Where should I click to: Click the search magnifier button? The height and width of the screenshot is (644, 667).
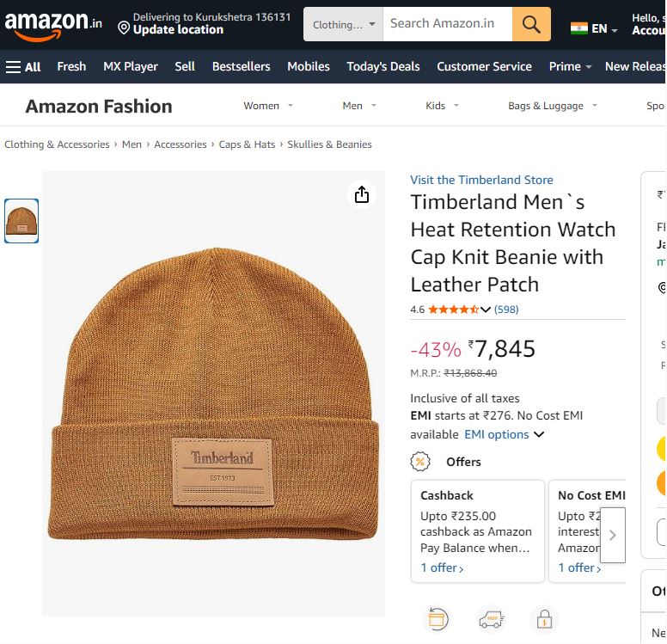pos(531,25)
